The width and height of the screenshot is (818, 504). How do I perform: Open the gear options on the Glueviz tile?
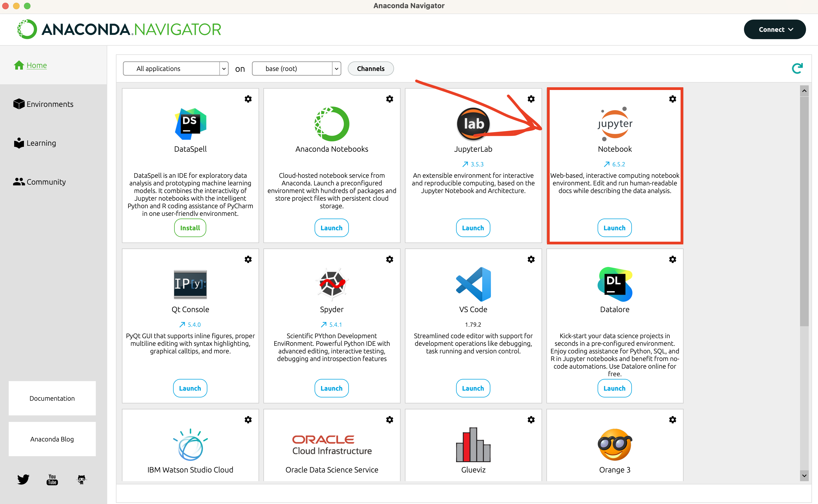(531, 420)
